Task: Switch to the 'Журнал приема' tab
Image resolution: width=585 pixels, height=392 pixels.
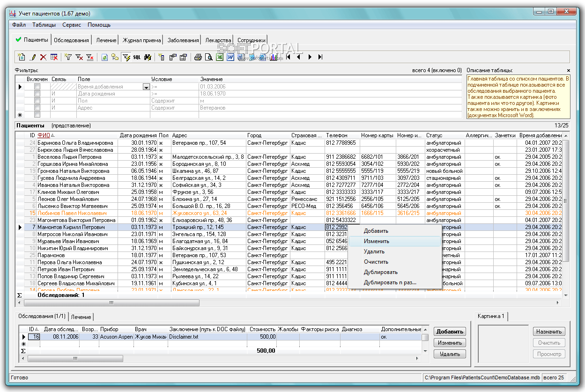Action: coord(141,40)
